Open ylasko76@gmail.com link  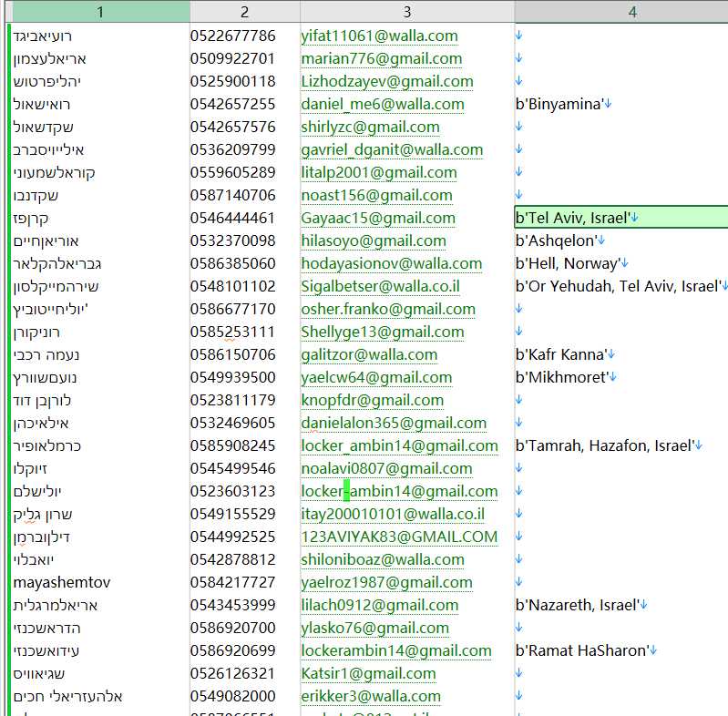[x=375, y=628]
